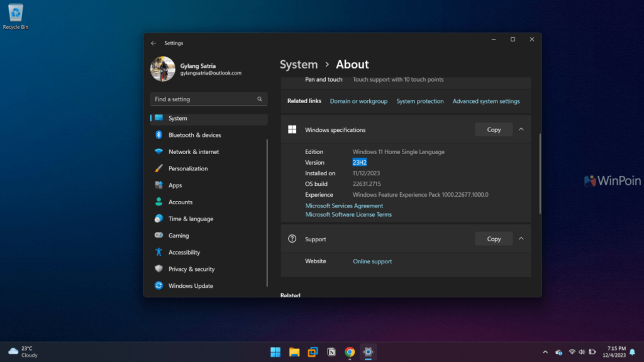Image resolution: width=644 pixels, height=362 pixels.
Task: Open Google Chrome from taskbar
Action: click(350, 352)
